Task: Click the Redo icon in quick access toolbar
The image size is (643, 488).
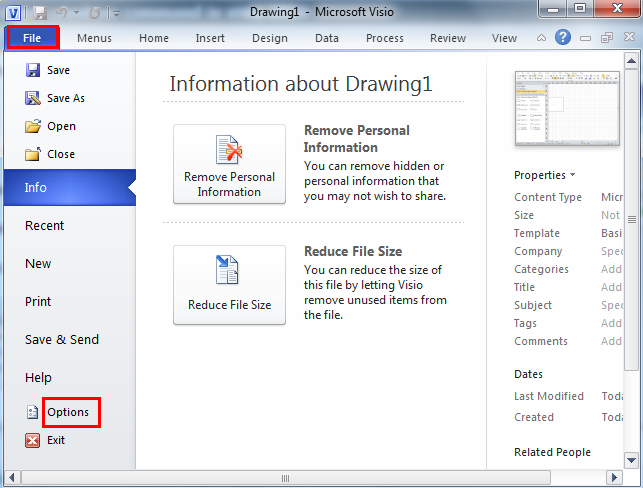Action: pyautogui.click(x=94, y=13)
